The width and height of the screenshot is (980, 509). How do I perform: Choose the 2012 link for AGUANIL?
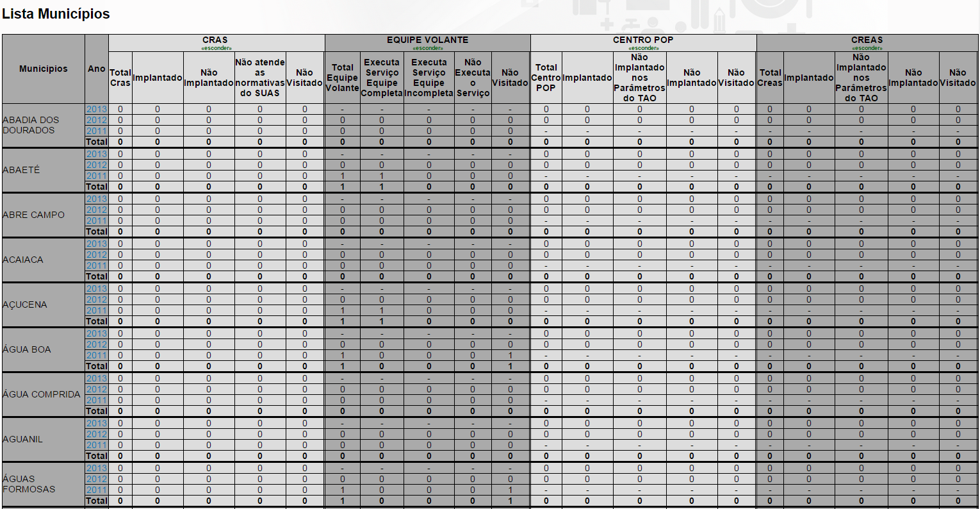click(97, 435)
